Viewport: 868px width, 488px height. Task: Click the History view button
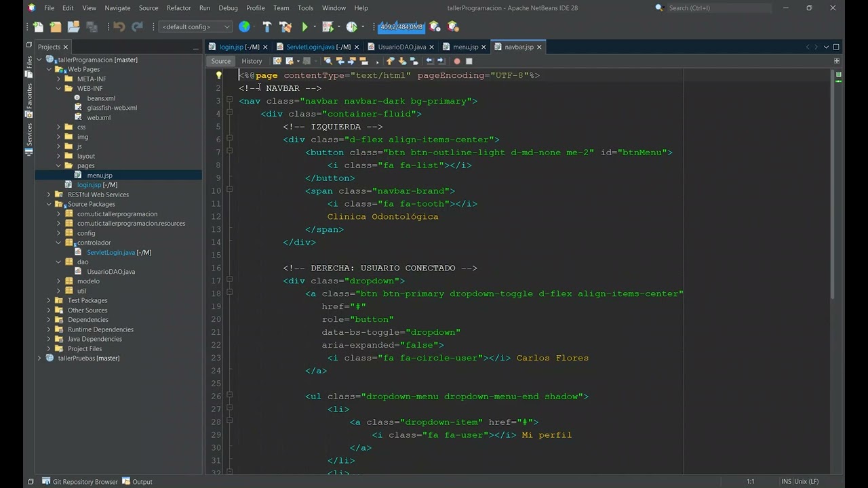[252, 61]
